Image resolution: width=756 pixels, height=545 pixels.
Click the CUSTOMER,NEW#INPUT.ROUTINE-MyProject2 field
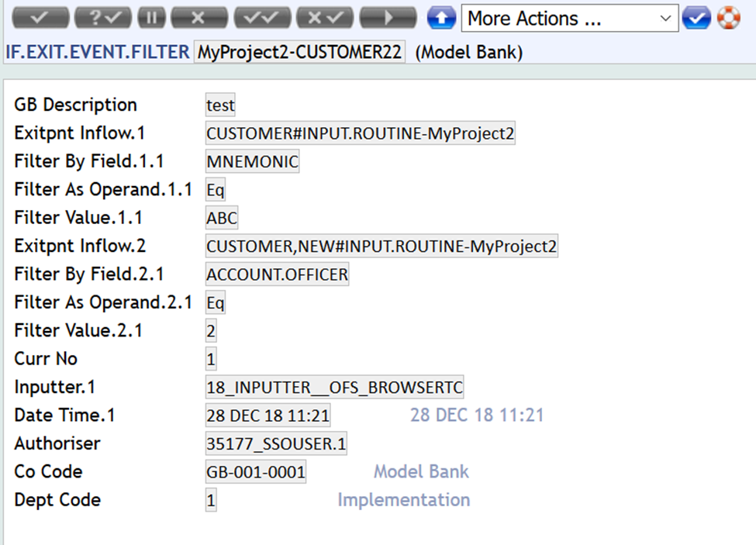pyautogui.click(x=381, y=247)
